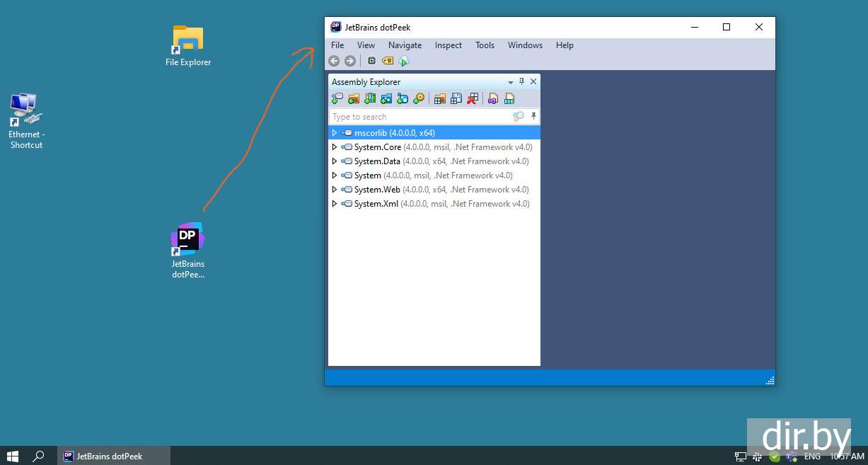Screen dimensions: 868x465
Task: Click the metadata tokens tag icon
Action: click(x=388, y=61)
